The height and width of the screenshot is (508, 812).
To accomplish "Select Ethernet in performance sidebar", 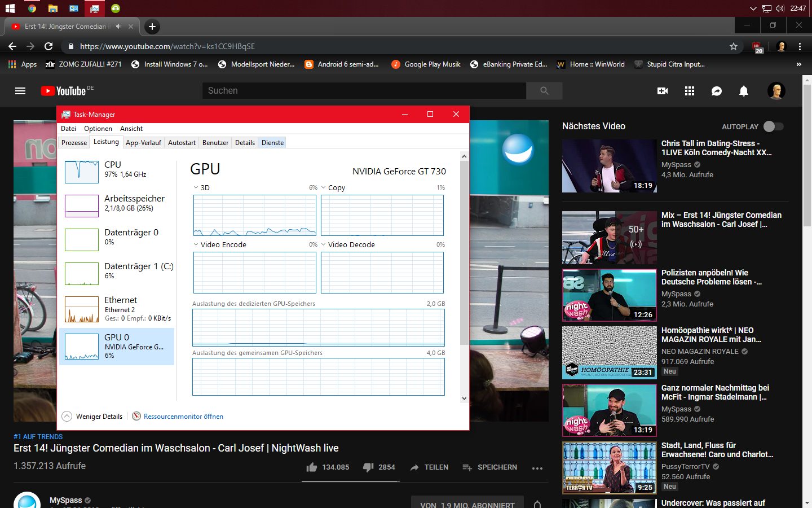I will (117, 309).
